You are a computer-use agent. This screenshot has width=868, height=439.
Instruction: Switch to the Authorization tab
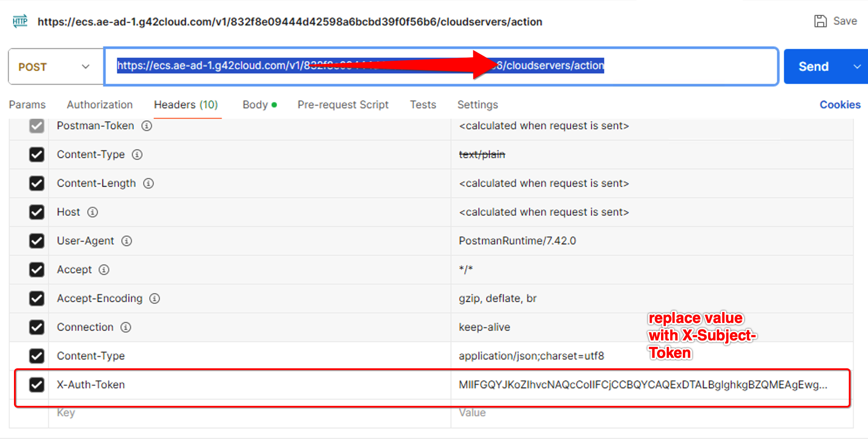point(100,105)
